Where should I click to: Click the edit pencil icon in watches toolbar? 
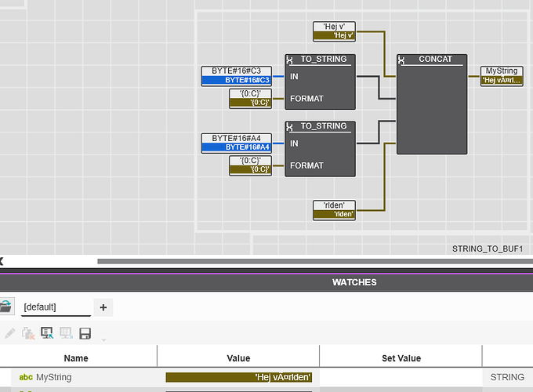[x=8, y=333]
